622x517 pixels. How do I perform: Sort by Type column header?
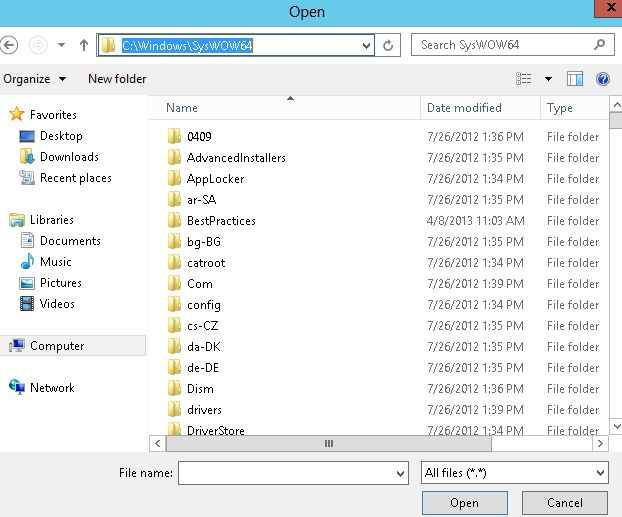574,108
